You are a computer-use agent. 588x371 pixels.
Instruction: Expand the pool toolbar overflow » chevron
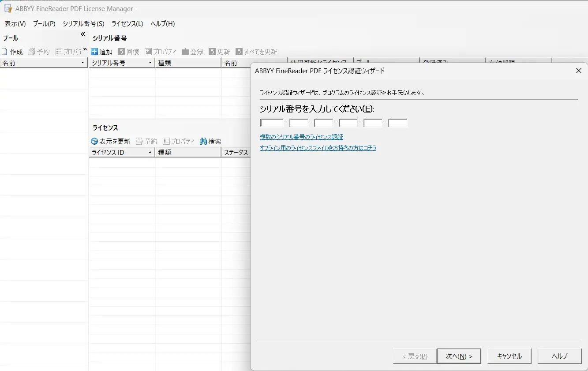point(86,50)
